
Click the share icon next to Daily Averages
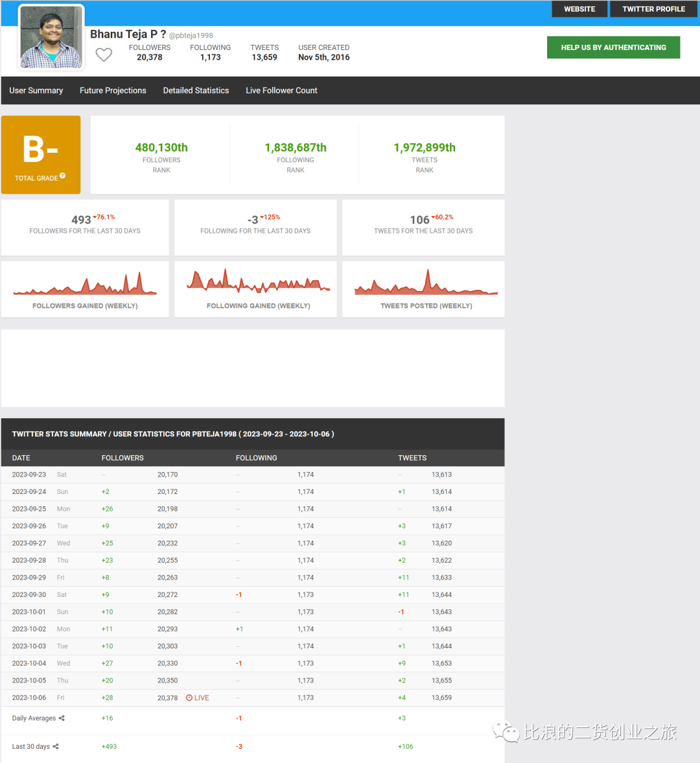pos(62,718)
